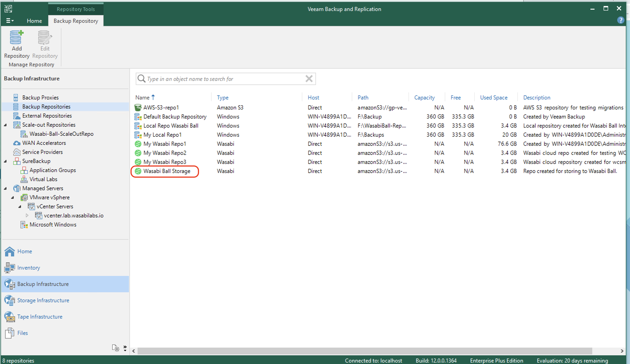630x364 pixels.
Task: Click the Add Repository icon
Action: tap(17, 37)
